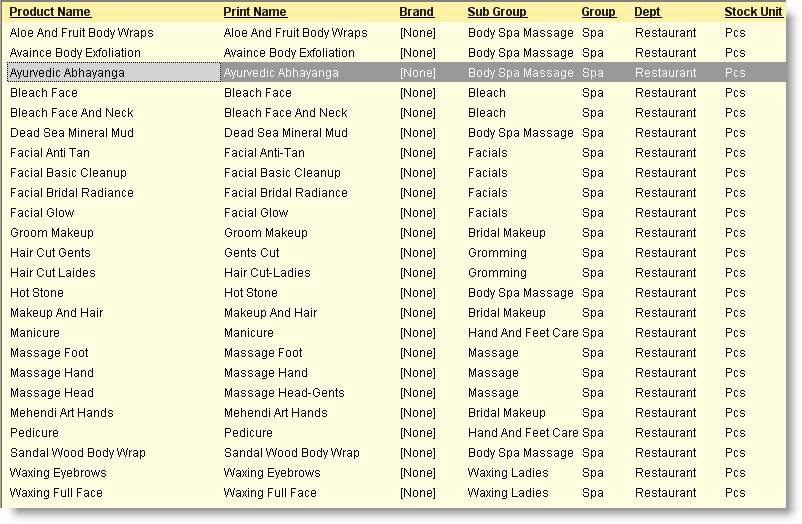Select the Facial Bridal Radiance product
This screenshot has width=802, height=524.
click(x=72, y=192)
